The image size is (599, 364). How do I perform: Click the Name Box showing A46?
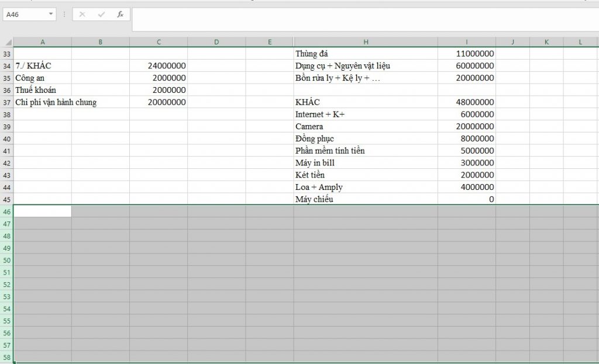pos(25,15)
